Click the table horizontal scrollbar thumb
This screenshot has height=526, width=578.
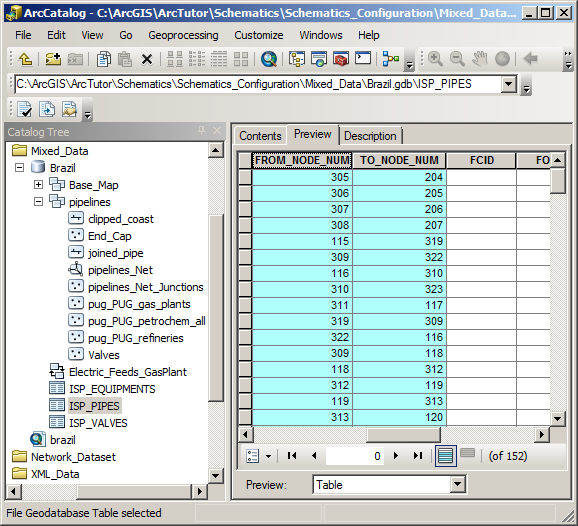coord(404,435)
